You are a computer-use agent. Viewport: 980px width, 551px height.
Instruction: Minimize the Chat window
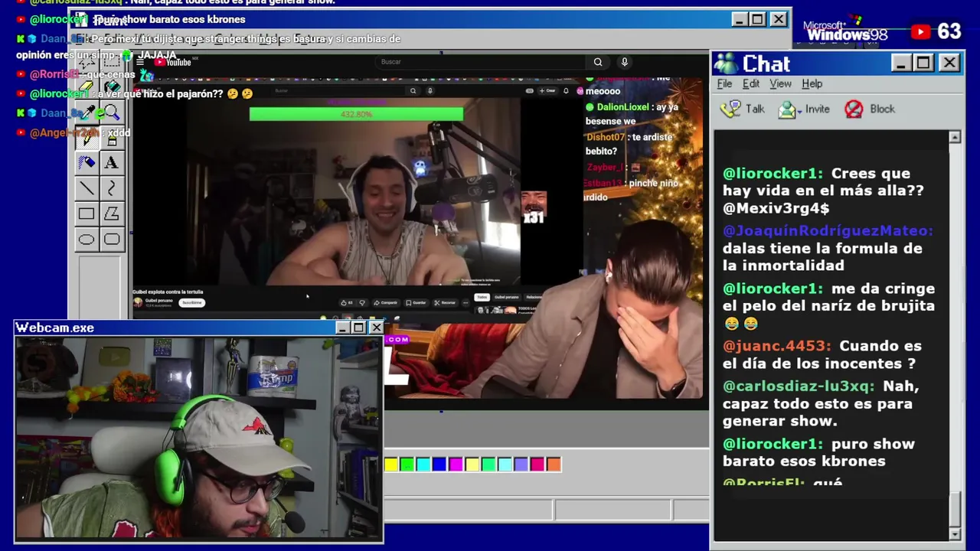pos(901,63)
